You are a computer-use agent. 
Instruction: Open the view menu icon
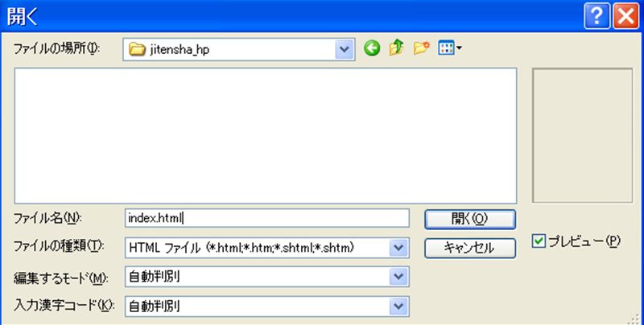pyautogui.click(x=450, y=49)
